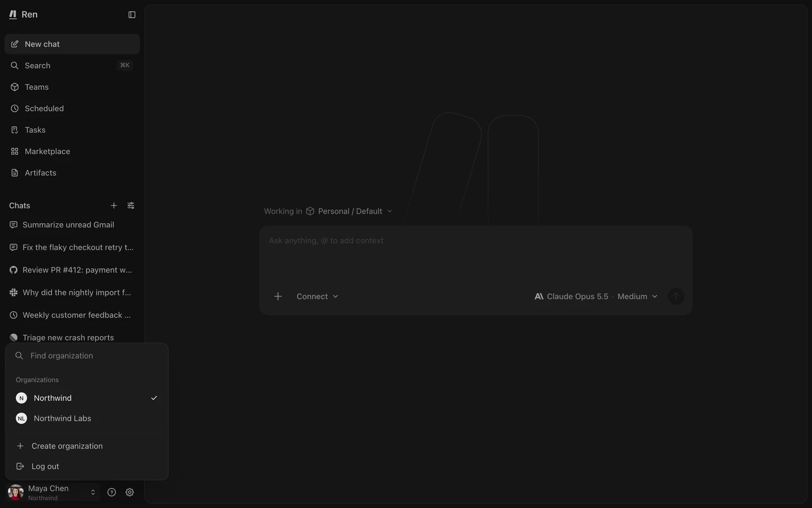This screenshot has height=508, width=812.
Task: Open chat filter settings icon
Action: click(x=131, y=205)
